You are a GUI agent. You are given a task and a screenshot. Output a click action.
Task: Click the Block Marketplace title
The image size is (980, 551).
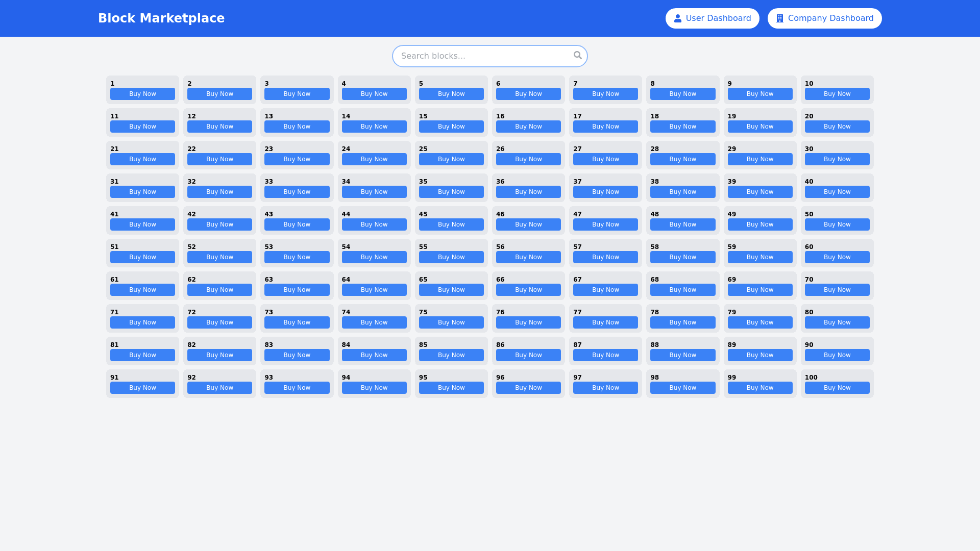(161, 18)
